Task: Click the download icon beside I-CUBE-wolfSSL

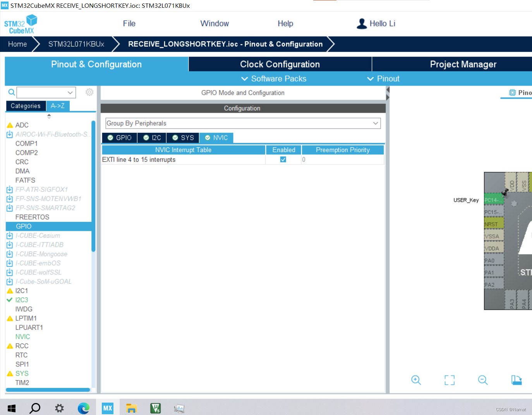Action: coord(10,273)
